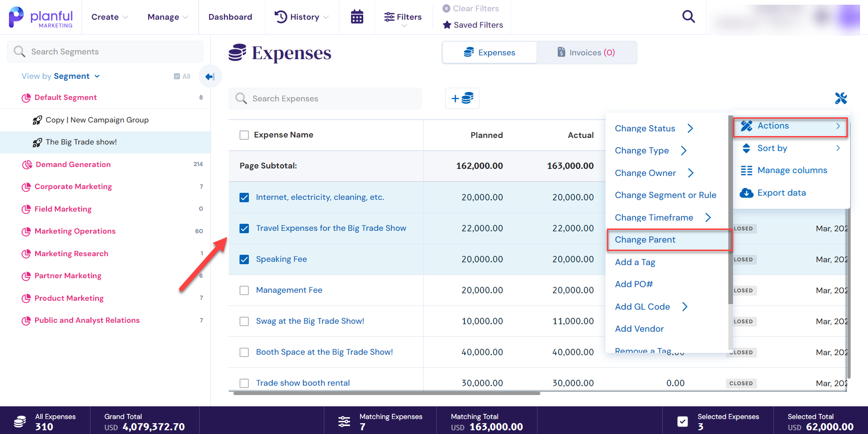
Task: Click the Matching Expenses sliders icon in footer
Action: [x=344, y=421]
